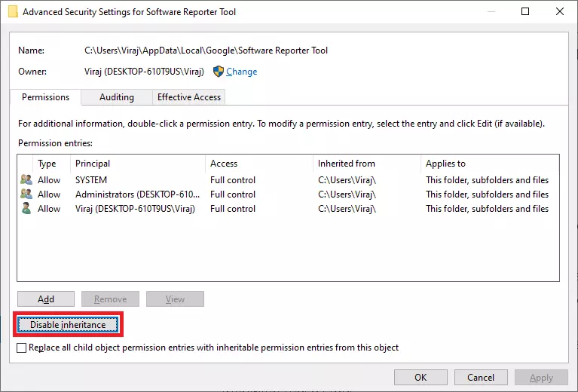Enable Replace all child object permission entries
This screenshot has height=392, width=578.
(22, 348)
